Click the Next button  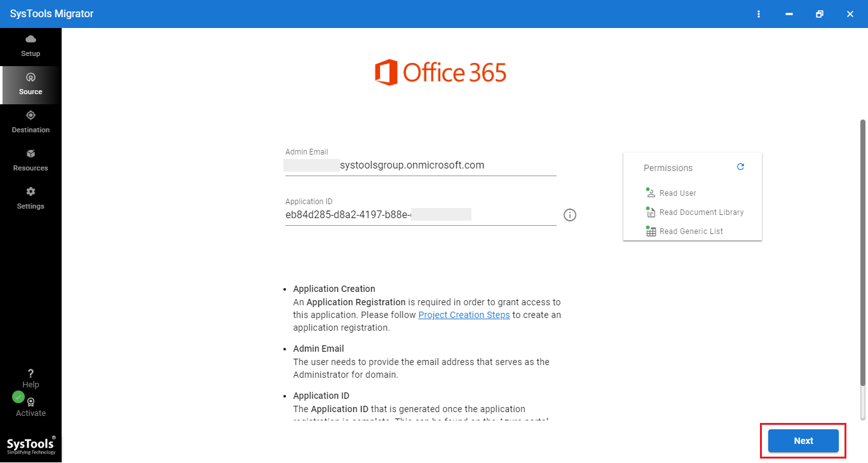point(803,441)
